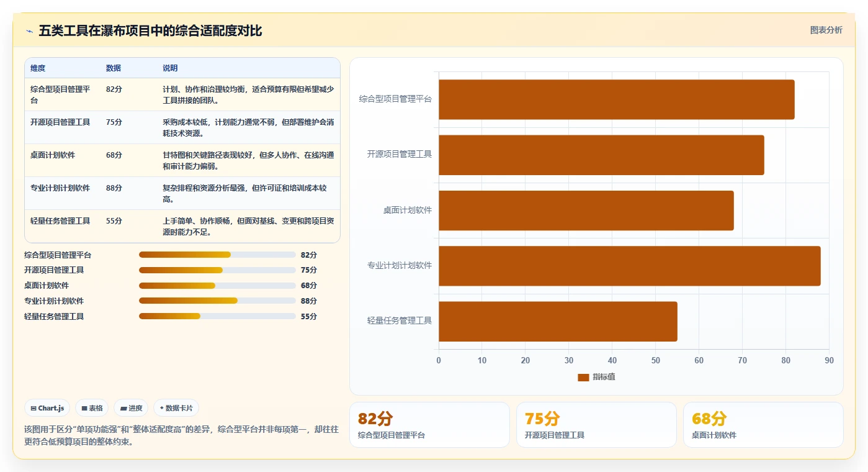Click the x-axis tick label 50
This screenshot has width=868, height=472.
coord(655,361)
